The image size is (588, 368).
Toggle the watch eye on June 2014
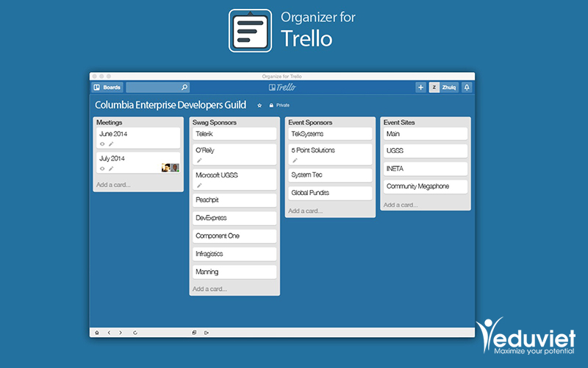(102, 144)
